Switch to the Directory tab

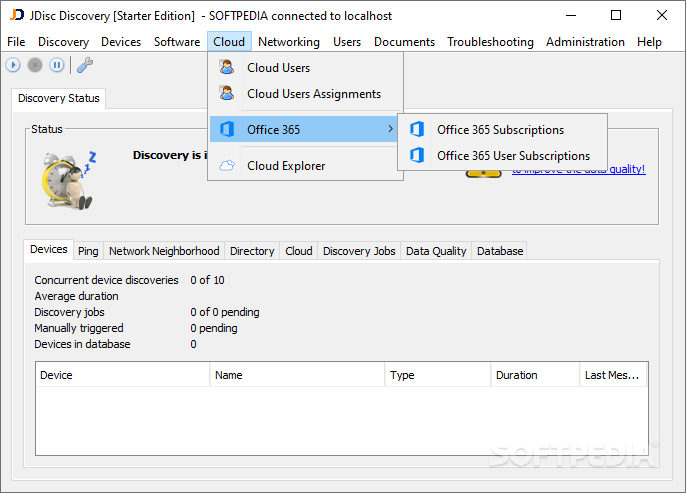(252, 251)
